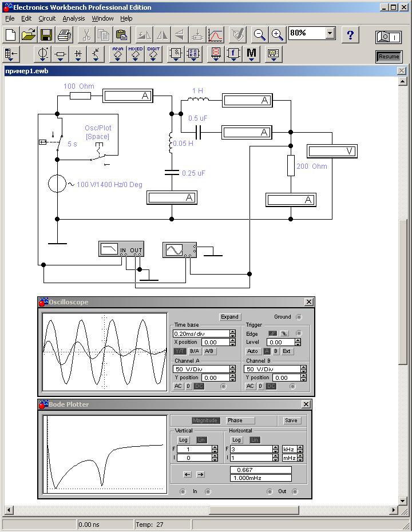Viewport: 412px width, 532px height.
Task: Move Bode cursor left arrow
Action: pyautogui.click(x=187, y=475)
